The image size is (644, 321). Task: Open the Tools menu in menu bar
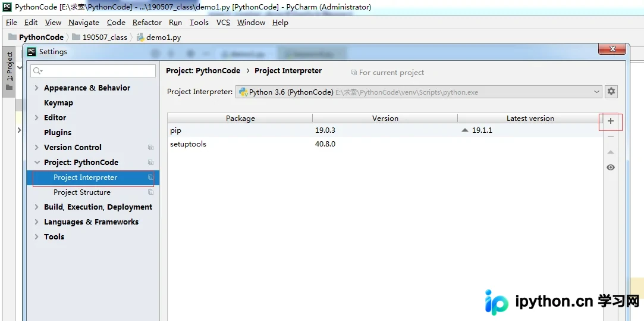tap(199, 23)
